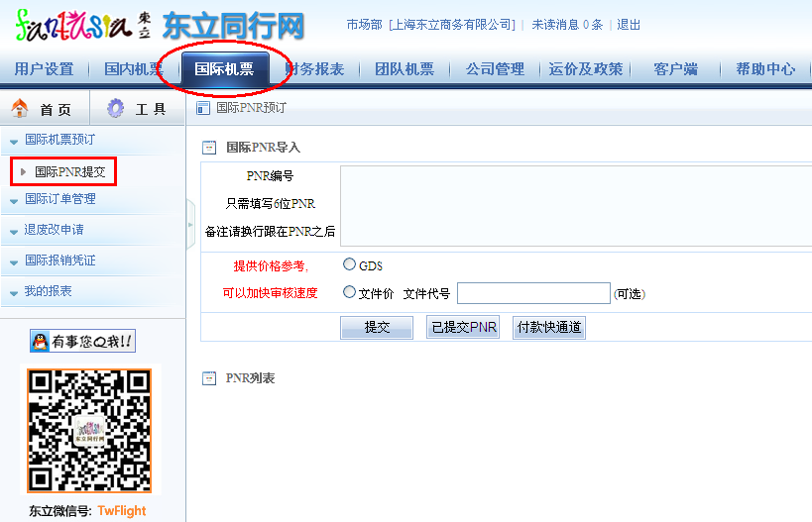This screenshot has height=522, width=812.
Task: Click the panel icon beside 国际PNR预订
Action: [x=202, y=108]
